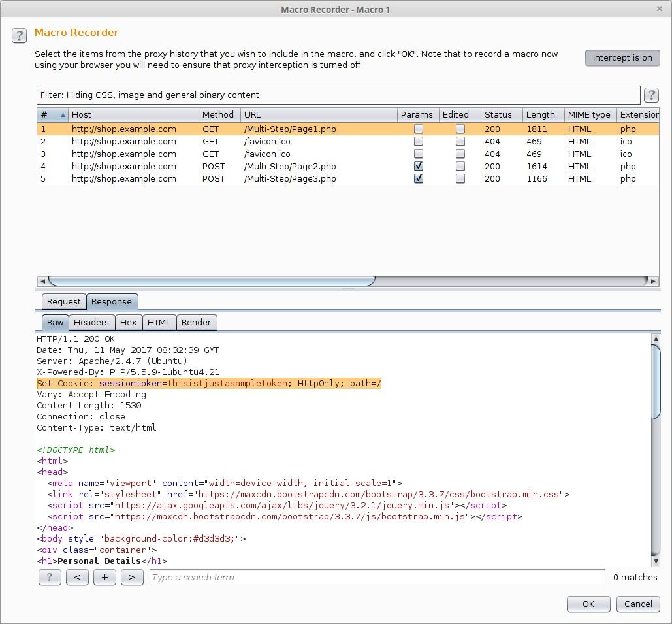Viewport: 672px width, 624px height.
Task: Open search options with plus button
Action: (104, 577)
